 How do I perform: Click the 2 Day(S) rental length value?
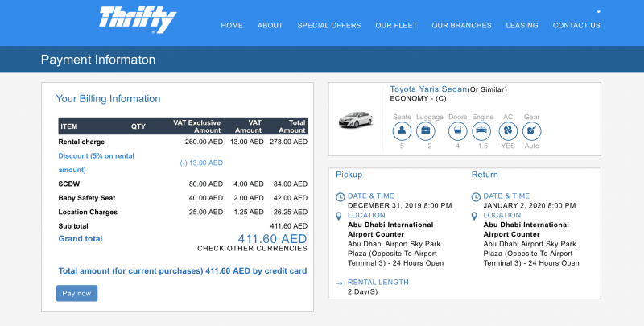click(x=363, y=292)
